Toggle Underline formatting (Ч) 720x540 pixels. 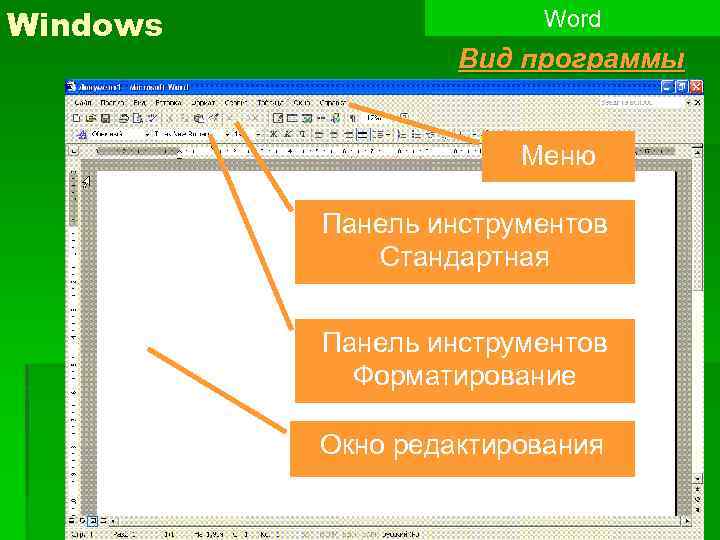tap(302, 134)
